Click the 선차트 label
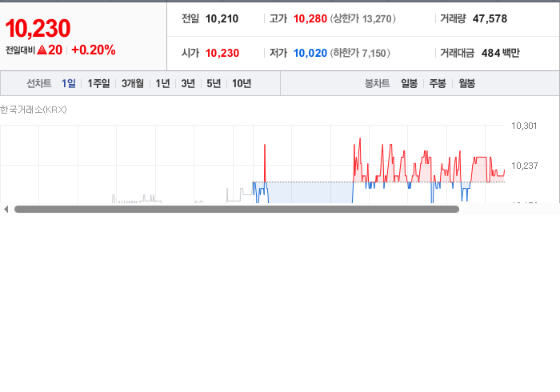This screenshot has height=392, width=560. [39, 83]
